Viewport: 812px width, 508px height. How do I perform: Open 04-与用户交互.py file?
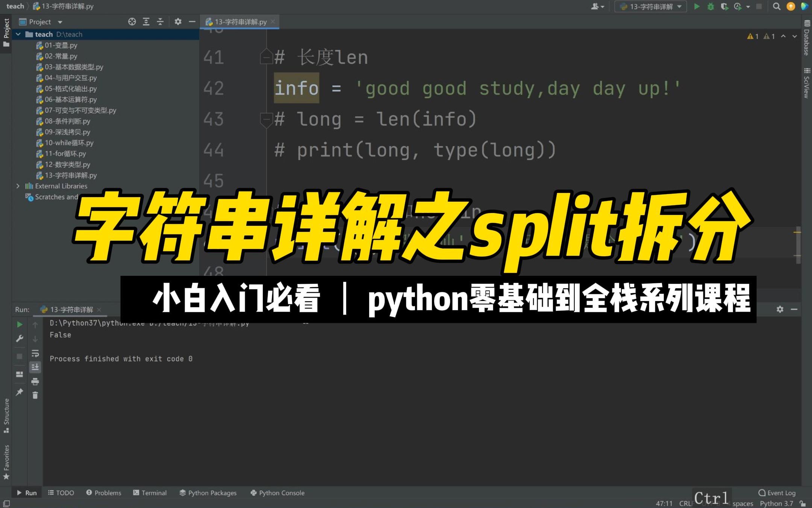point(67,78)
